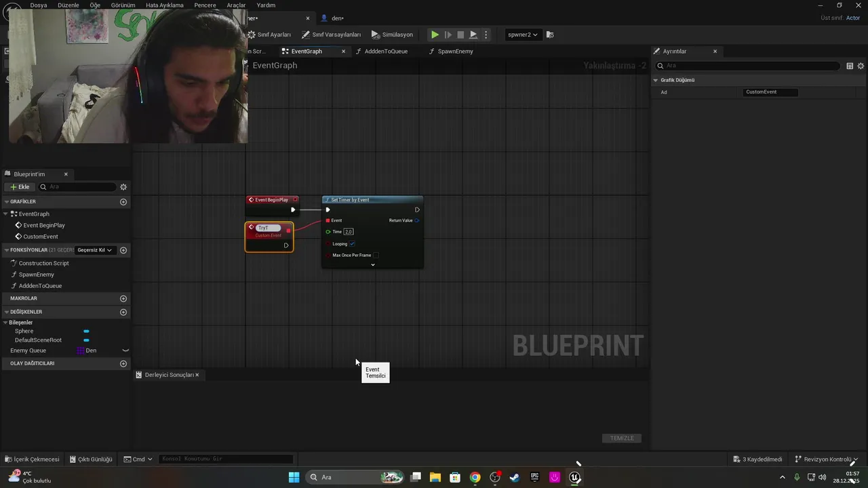This screenshot has height=488, width=868.
Task: Open Blueprint'im panel settings gear
Action: point(123,187)
